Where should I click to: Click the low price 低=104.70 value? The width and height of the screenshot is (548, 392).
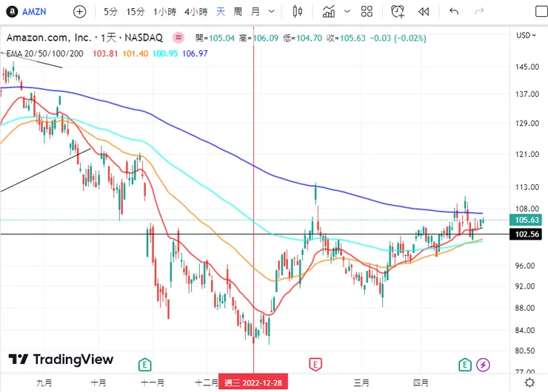click(302, 38)
